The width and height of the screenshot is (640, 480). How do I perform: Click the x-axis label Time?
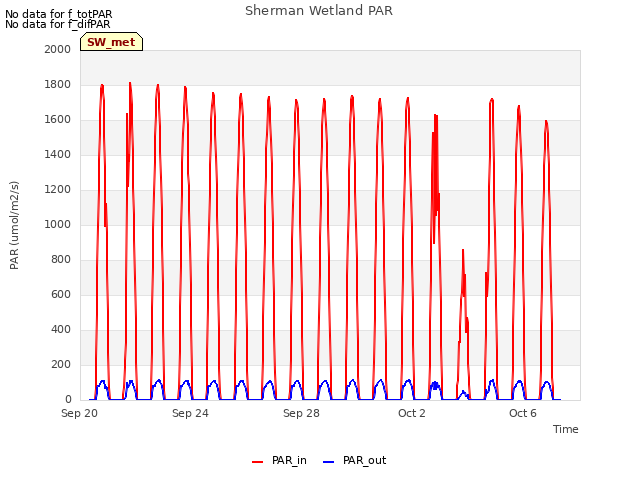566,429
